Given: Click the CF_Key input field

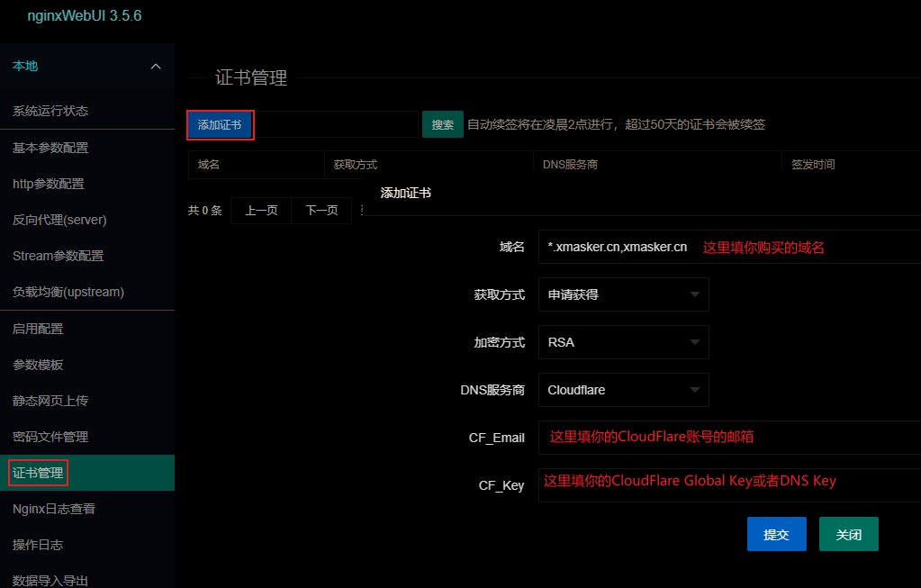Looking at the screenshot, I should 729,485.
